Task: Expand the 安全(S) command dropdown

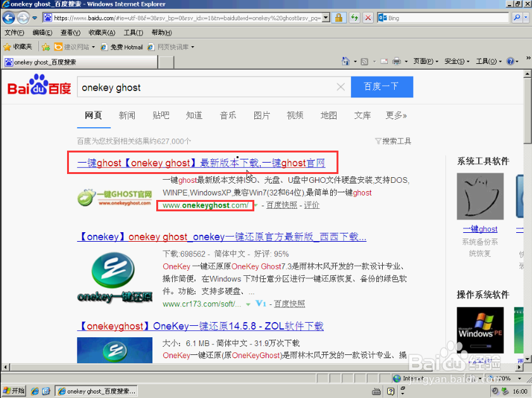Action: pyautogui.click(x=457, y=61)
